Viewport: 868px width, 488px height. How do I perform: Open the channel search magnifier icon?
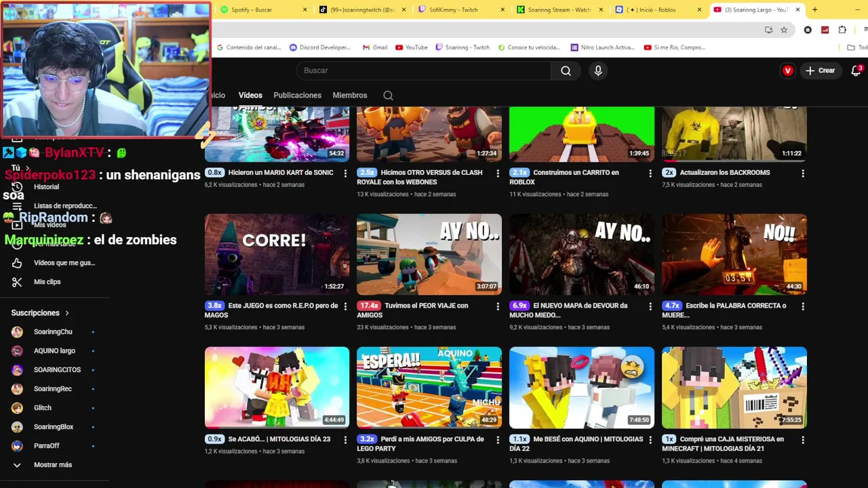[x=388, y=96]
